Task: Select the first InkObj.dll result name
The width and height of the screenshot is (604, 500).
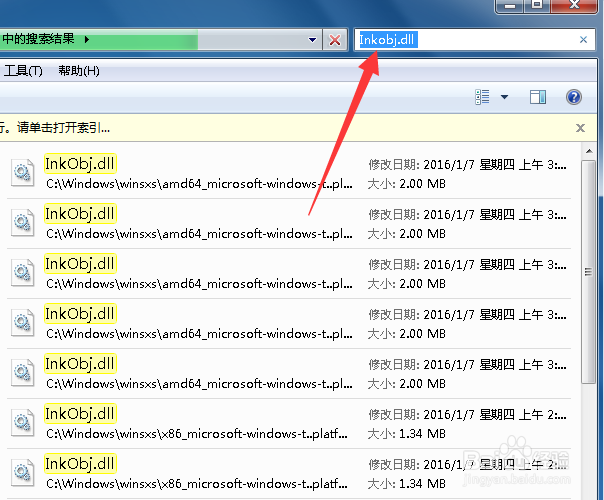Action: [x=80, y=164]
